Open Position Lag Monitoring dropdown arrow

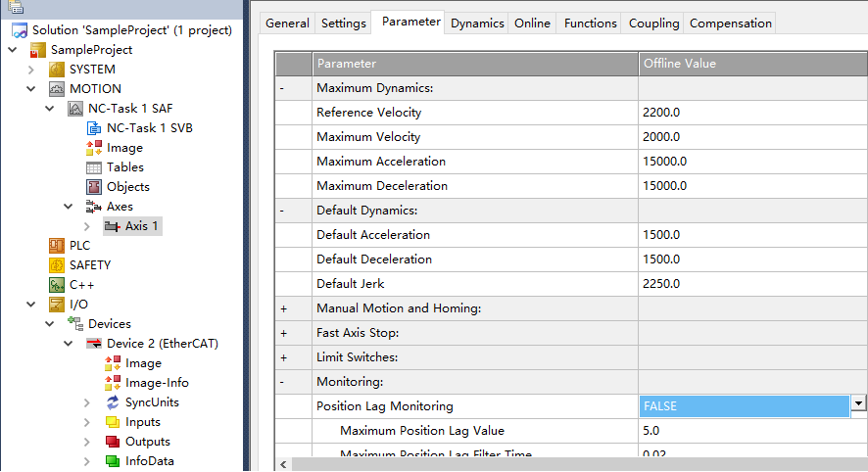[x=858, y=404]
